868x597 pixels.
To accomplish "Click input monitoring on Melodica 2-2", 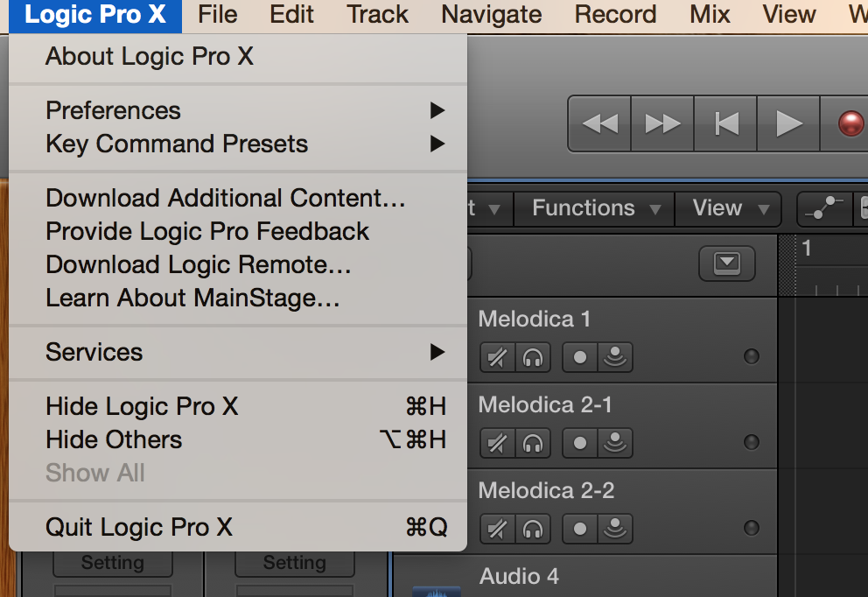I will tap(616, 529).
